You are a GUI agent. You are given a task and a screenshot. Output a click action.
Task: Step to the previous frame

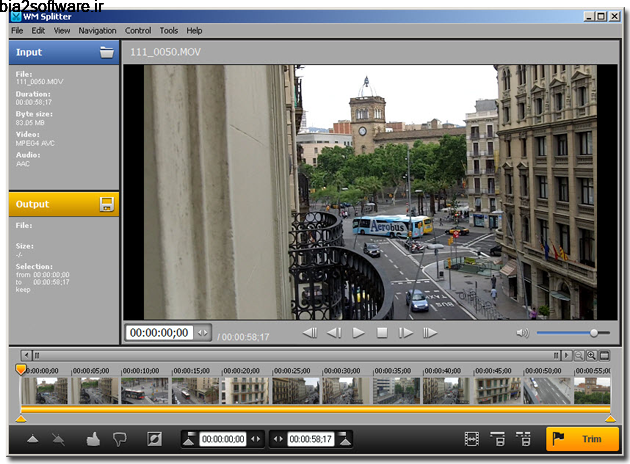point(334,333)
